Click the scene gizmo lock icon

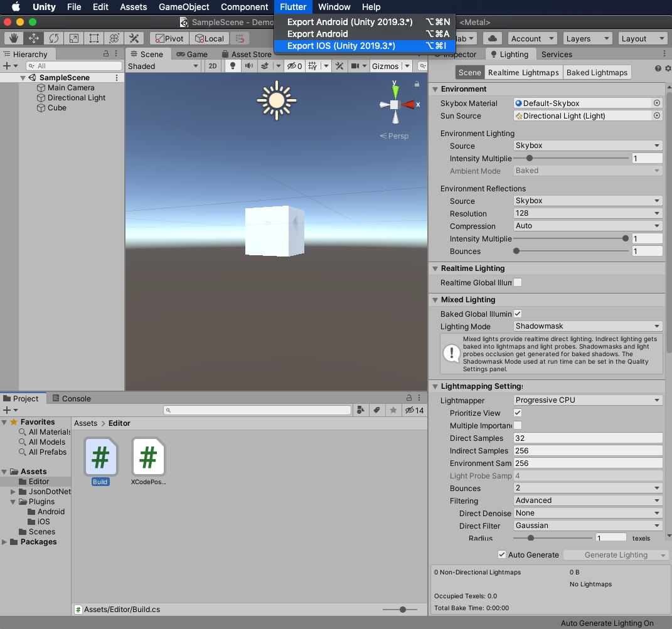point(417,84)
